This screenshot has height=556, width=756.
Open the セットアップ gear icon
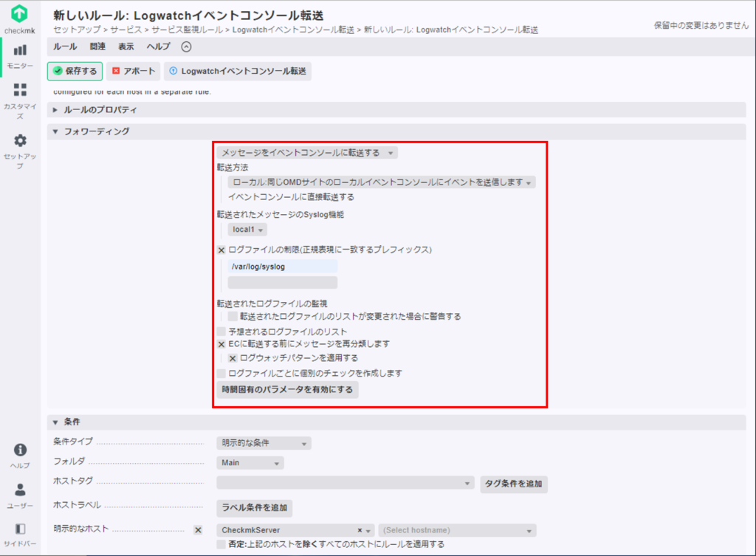click(20, 140)
